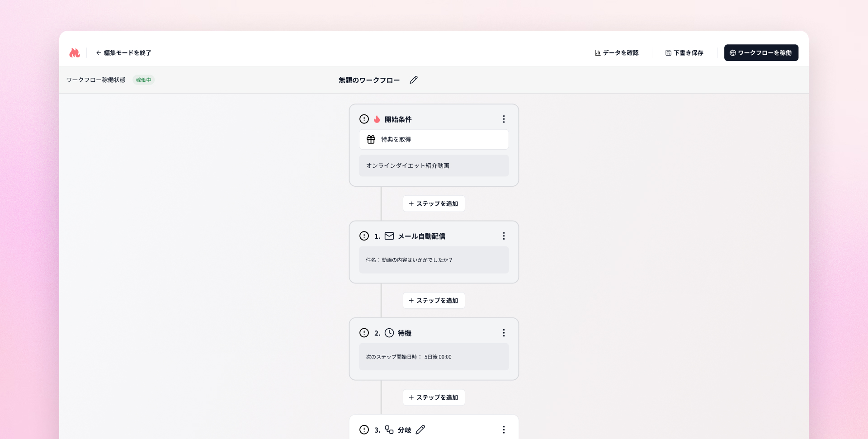Add step below 開始条件 card
The image size is (868, 439).
pyautogui.click(x=434, y=204)
